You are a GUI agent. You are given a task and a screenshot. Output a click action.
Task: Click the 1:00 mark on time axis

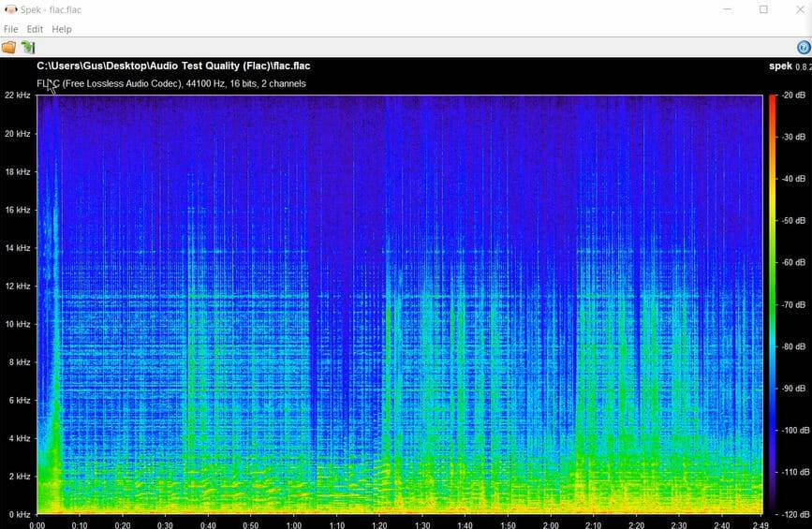(294, 525)
